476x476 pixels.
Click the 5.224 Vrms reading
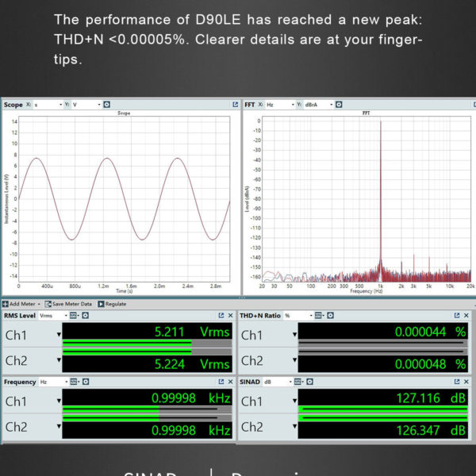coord(192,364)
